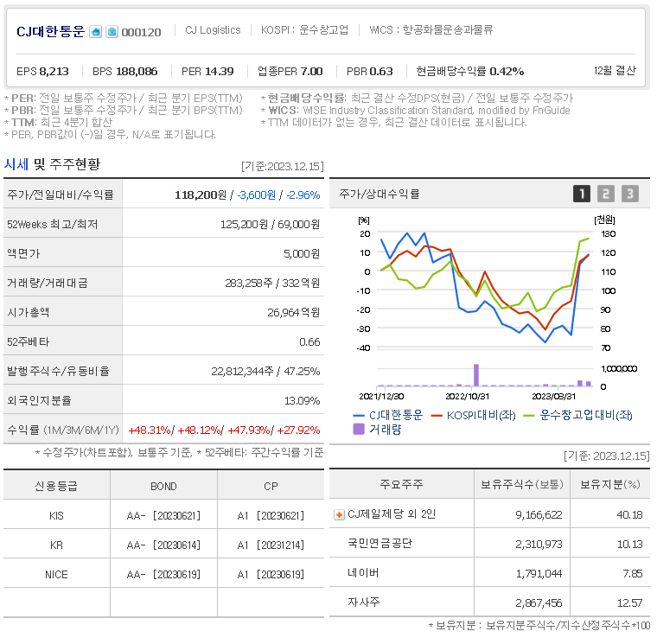Click the large volume spike bar in chart
The height and width of the screenshot is (644, 657).
point(476,375)
